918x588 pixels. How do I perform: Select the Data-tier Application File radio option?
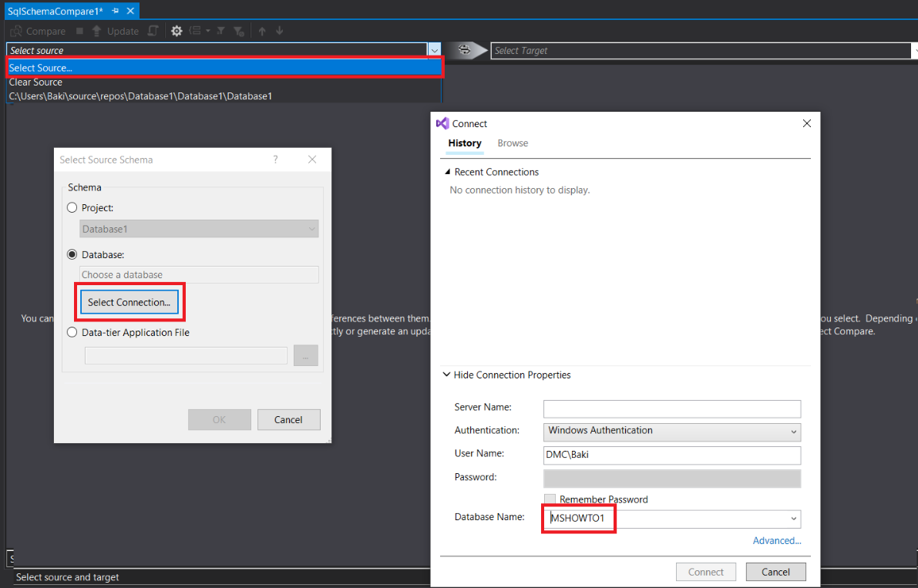coord(72,333)
